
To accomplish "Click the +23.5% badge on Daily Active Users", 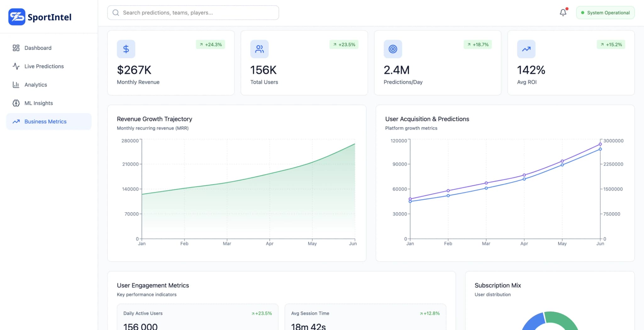I will coord(261,313).
